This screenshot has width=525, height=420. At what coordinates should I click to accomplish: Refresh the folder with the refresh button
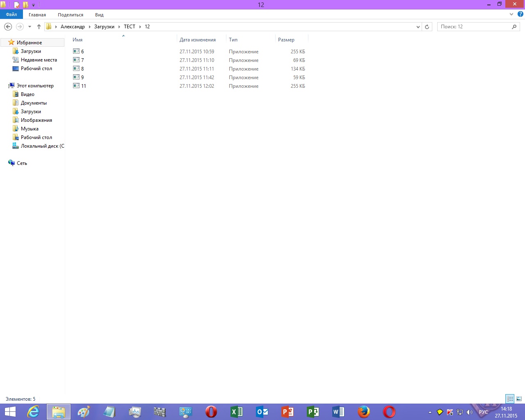click(x=427, y=27)
